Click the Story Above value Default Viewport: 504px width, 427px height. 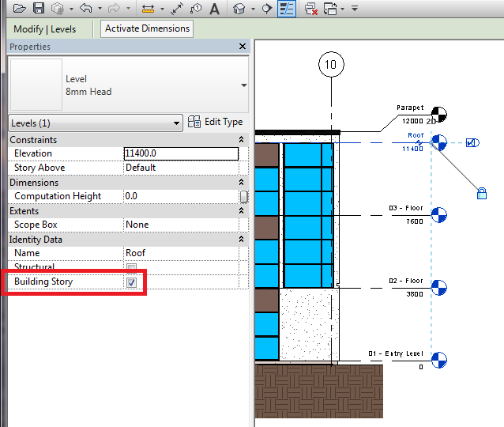tap(181, 168)
